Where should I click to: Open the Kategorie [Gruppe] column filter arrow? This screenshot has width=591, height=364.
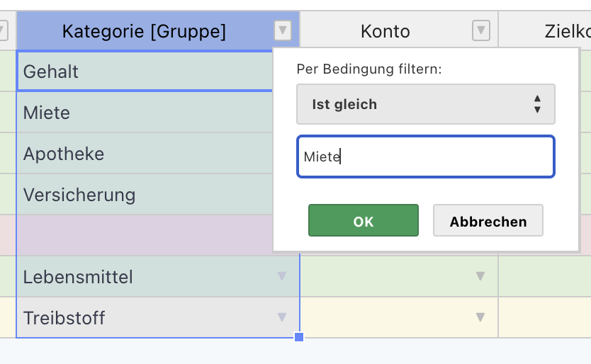pyautogui.click(x=283, y=30)
